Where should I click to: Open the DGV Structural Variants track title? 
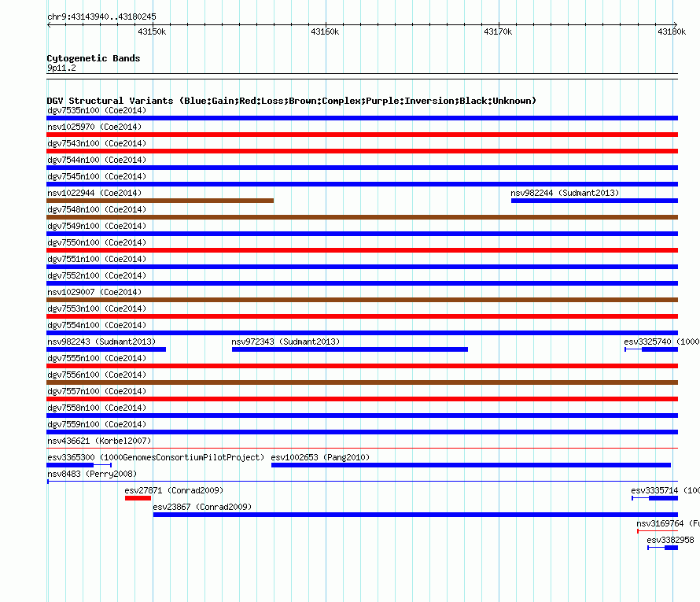(x=292, y=101)
